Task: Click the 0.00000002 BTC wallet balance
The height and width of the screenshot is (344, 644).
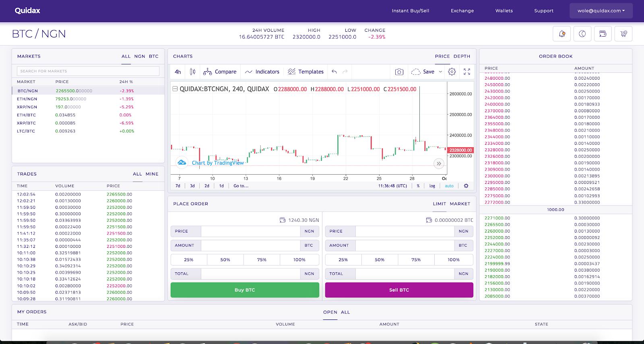Action: 450,220
